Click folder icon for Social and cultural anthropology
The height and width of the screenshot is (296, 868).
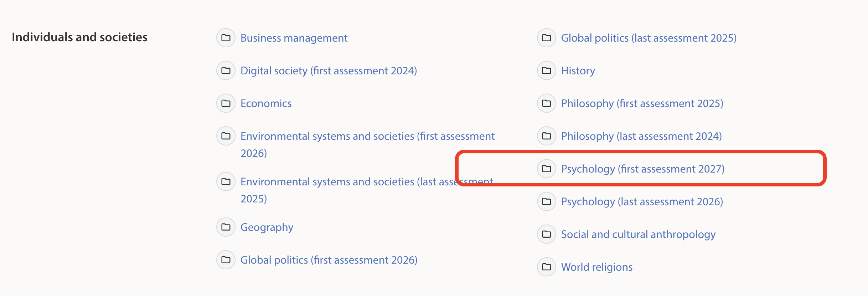coord(547,234)
